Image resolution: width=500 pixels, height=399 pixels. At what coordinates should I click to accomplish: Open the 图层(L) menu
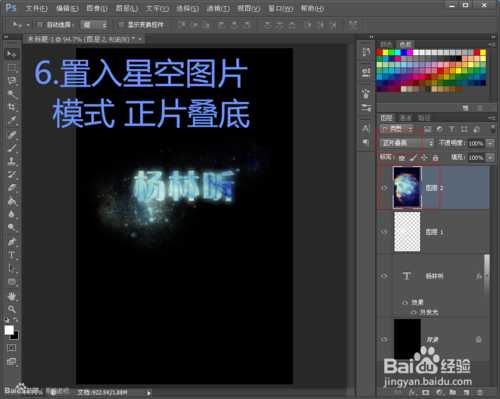click(126, 8)
